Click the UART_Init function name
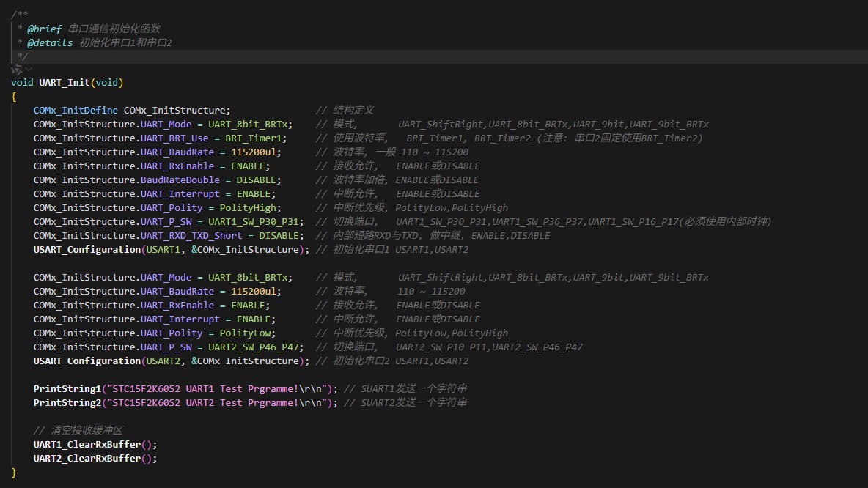The height and width of the screenshot is (488, 868). point(65,82)
